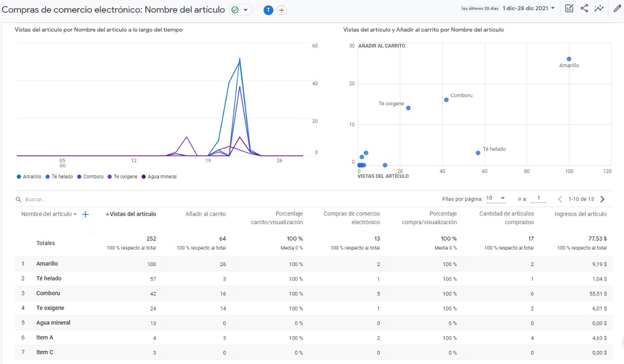Click Comboru row name in table
Image resolution: width=624 pixels, height=364 pixels.
coord(48,293)
